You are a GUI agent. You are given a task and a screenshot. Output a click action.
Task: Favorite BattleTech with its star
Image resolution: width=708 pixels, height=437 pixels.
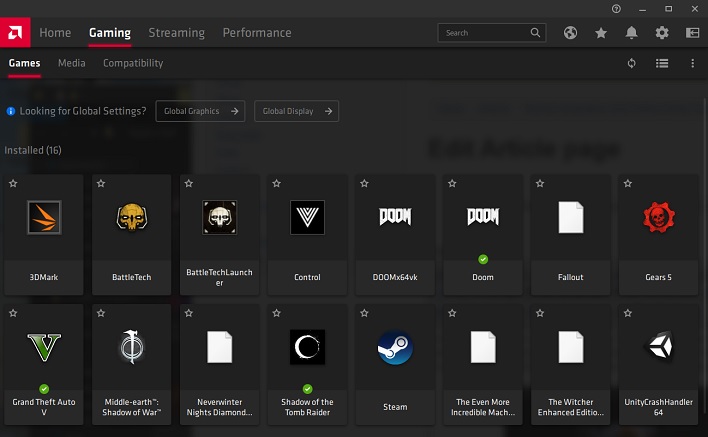101,183
